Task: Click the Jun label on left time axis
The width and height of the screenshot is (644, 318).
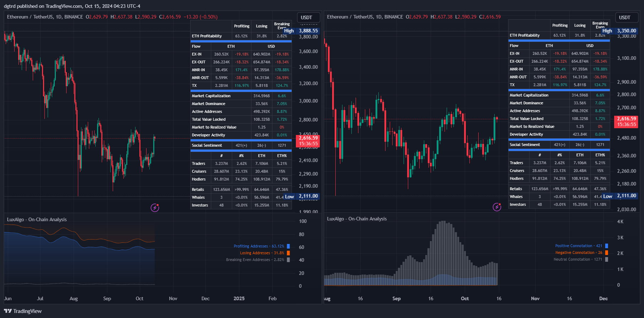Action: click(x=8, y=298)
